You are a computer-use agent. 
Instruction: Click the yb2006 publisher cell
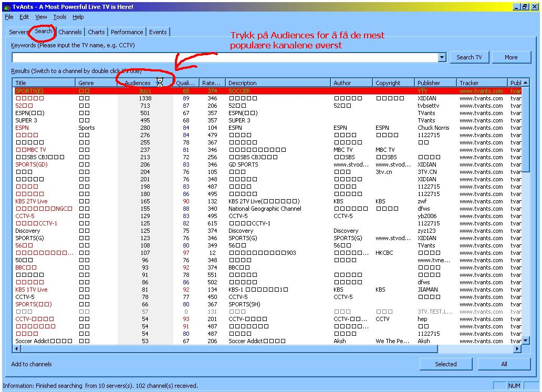[x=427, y=216]
